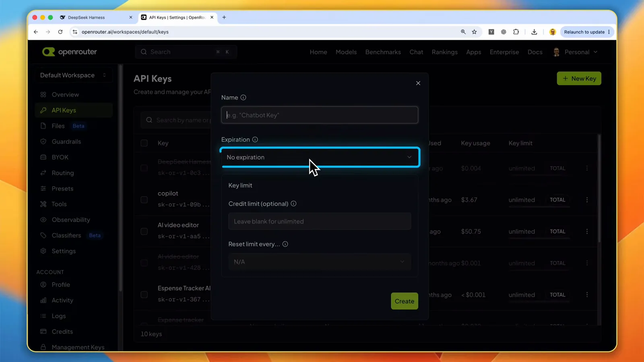Screen dimensions: 644x362
Task: Open browser downloads
Action: click(534, 32)
